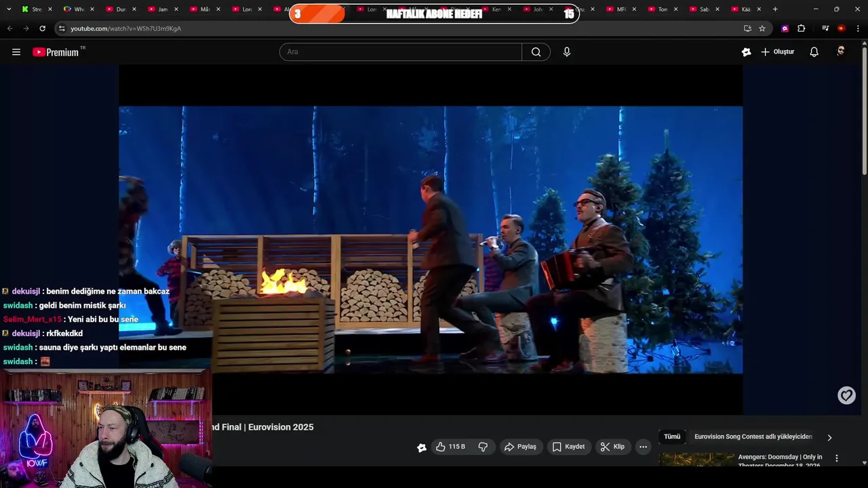Dislike the Eurovision video
This screenshot has height=488, width=868.
point(483,447)
